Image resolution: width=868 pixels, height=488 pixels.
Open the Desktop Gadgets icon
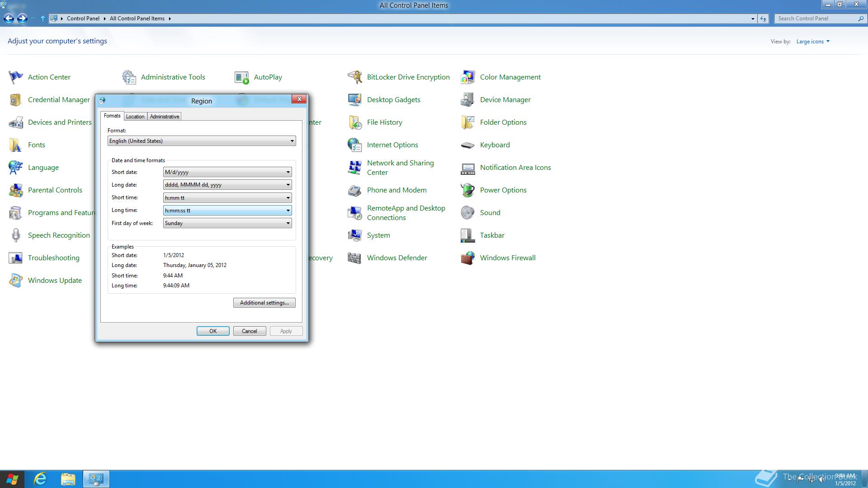(355, 100)
